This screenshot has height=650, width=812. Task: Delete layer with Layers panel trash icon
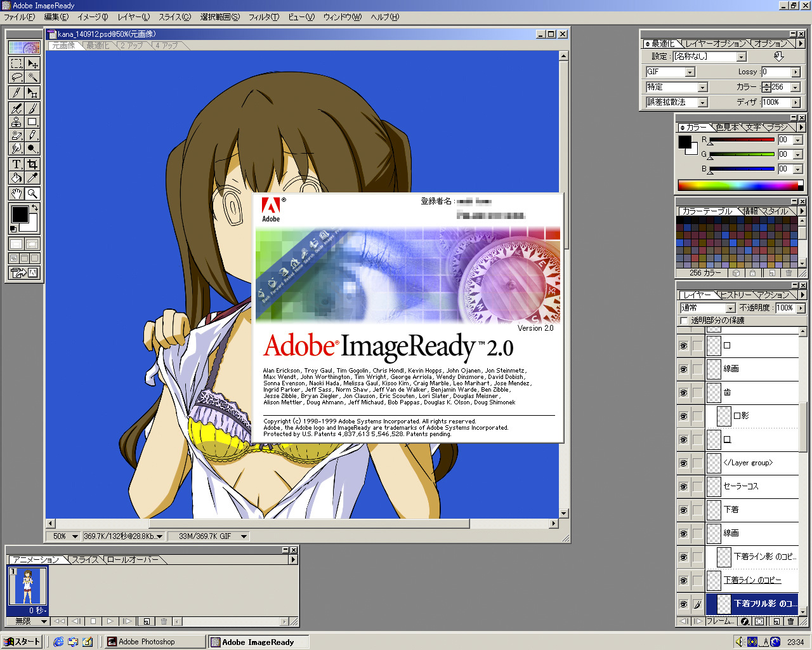tap(791, 621)
